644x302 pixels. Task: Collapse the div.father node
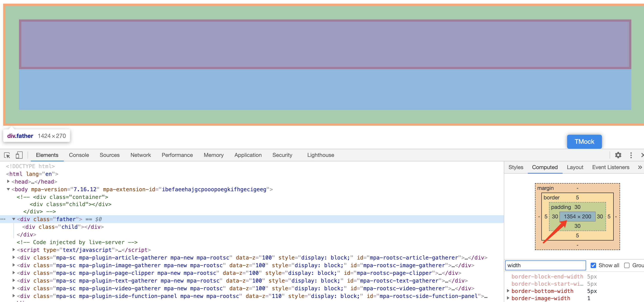pyautogui.click(x=14, y=219)
